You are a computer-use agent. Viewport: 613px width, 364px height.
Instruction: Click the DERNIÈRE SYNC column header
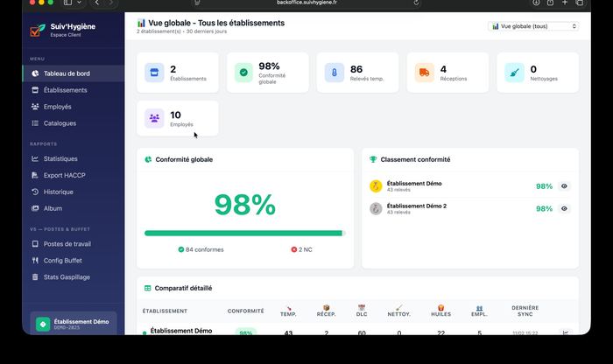tap(525, 311)
